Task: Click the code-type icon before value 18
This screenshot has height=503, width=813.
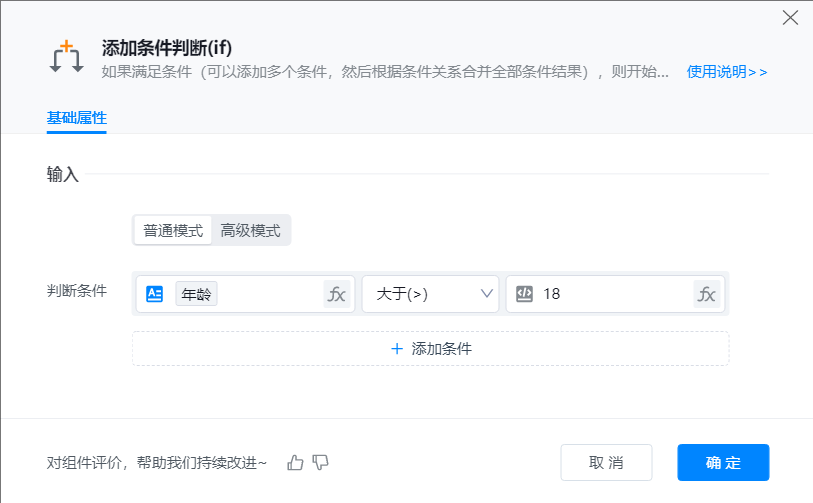Action: click(x=524, y=294)
